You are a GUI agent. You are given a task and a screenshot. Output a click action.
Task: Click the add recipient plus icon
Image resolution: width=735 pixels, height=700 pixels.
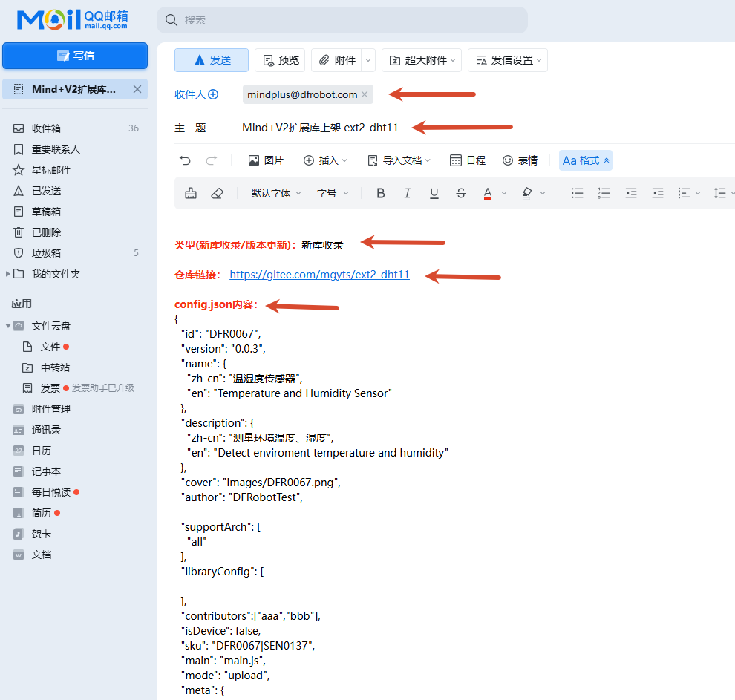click(x=213, y=94)
